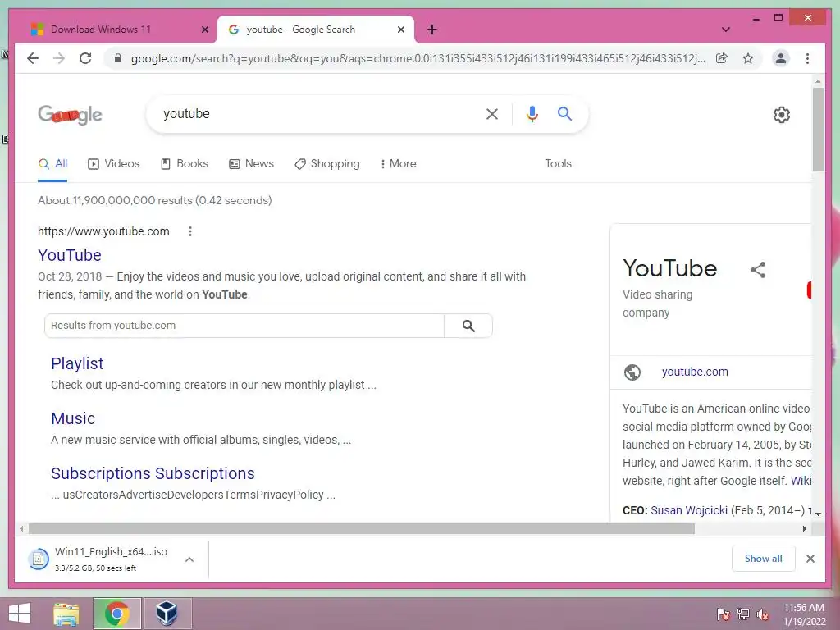
Task: Click the horizontal scrollbar thumb
Action: coord(362,529)
